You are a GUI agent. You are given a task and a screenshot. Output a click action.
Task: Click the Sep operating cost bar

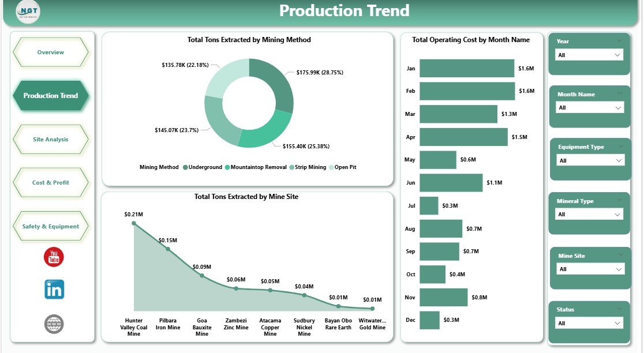click(x=439, y=251)
